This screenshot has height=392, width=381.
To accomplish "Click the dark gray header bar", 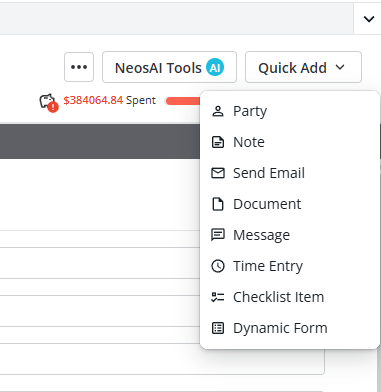I will (x=100, y=141).
